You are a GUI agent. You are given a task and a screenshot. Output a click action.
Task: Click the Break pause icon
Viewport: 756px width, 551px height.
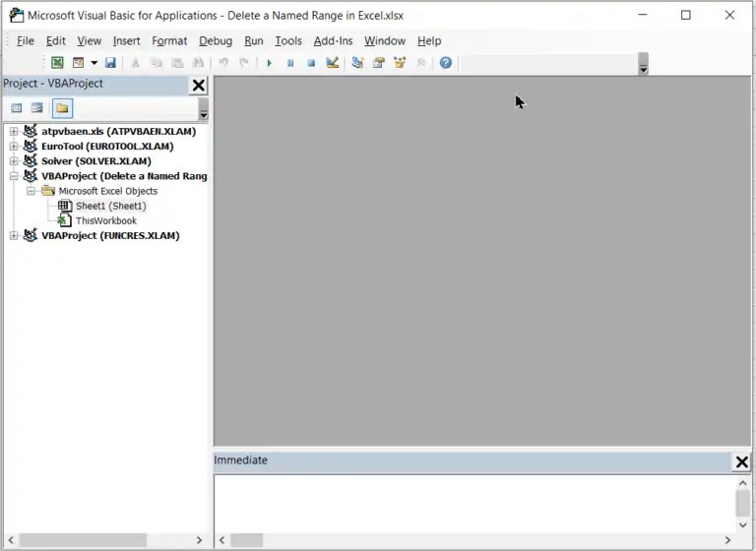[x=290, y=63]
